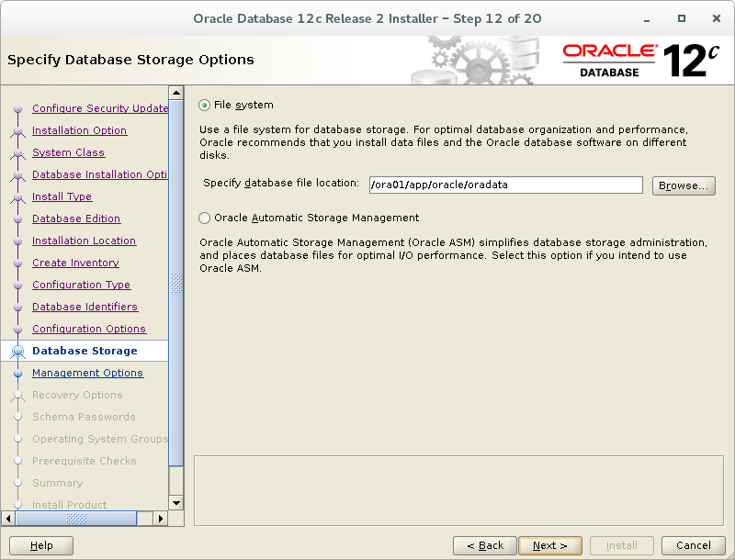
Task: Click the Configuration Options step bullet
Action: (17, 330)
